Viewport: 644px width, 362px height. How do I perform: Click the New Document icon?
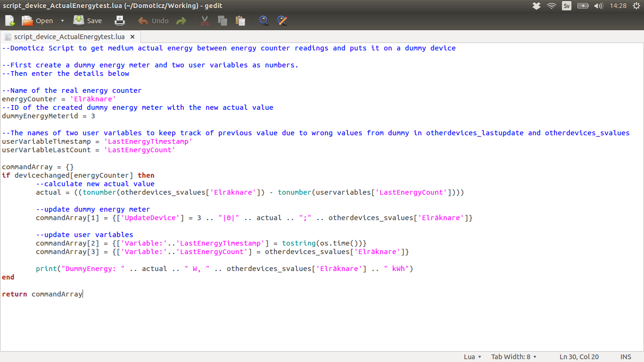click(x=10, y=21)
